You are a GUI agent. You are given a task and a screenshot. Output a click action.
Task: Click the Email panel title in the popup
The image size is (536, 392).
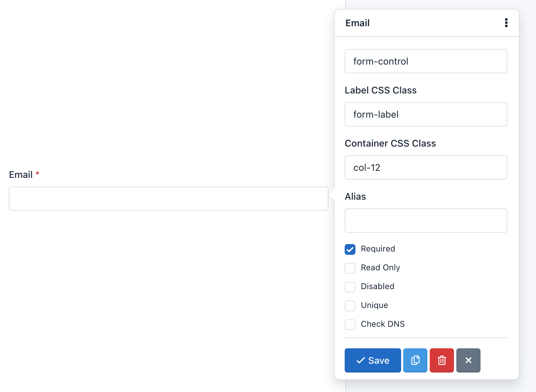coord(357,23)
